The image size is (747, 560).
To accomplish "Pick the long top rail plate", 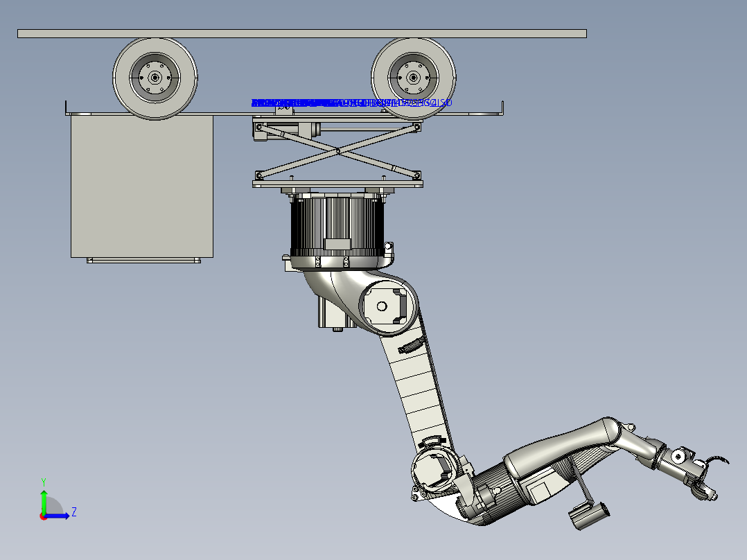I will tap(302, 33).
